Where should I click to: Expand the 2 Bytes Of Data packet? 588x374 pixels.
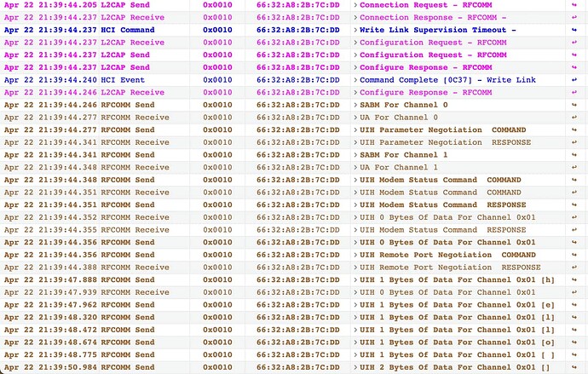tap(355, 367)
